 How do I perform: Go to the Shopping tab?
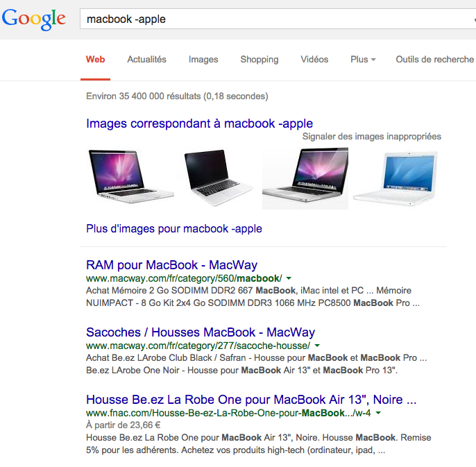[x=260, y=59]
